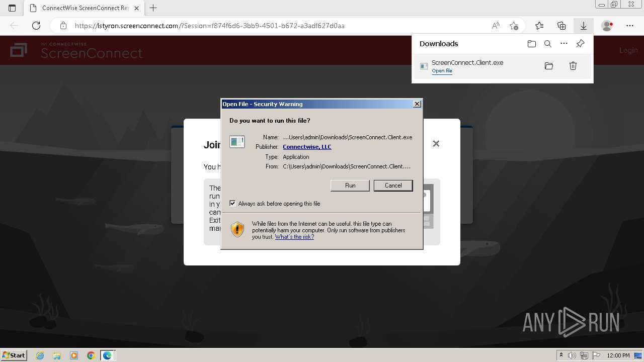Toggle the Downloads toolbar icon
Image resolution: width=644 pixels, height=362 pixels.
(x=584, y=26)
